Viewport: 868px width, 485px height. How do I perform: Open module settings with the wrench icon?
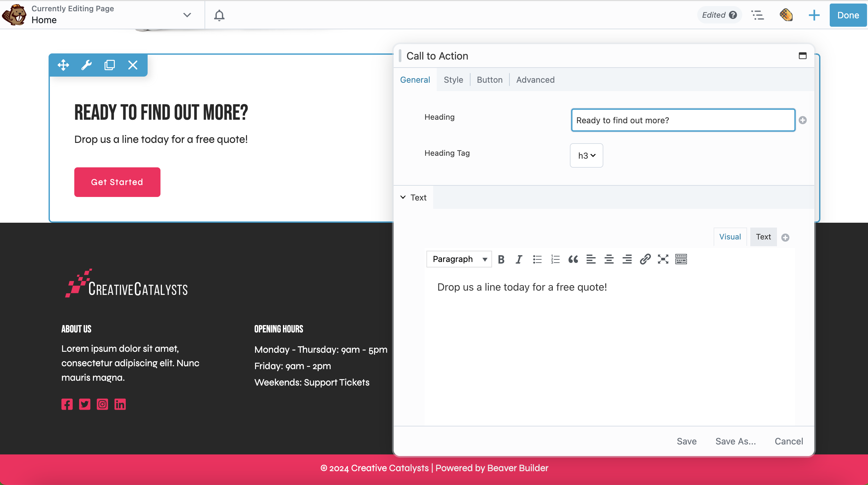(87, 65)
